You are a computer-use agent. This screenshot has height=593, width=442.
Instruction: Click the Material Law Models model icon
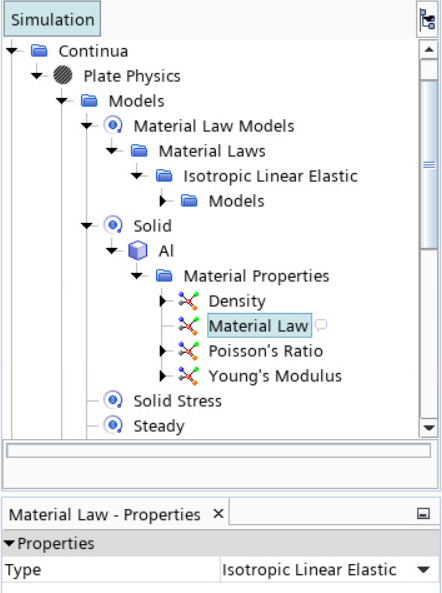point(113,125)
